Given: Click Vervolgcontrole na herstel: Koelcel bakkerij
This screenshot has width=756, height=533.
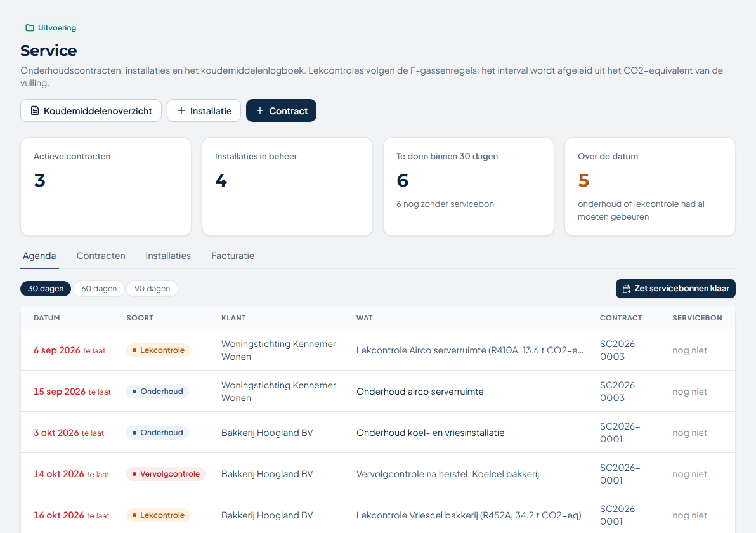Looking at the screenshot, I should pyautogui.click(x=448, y=474).
